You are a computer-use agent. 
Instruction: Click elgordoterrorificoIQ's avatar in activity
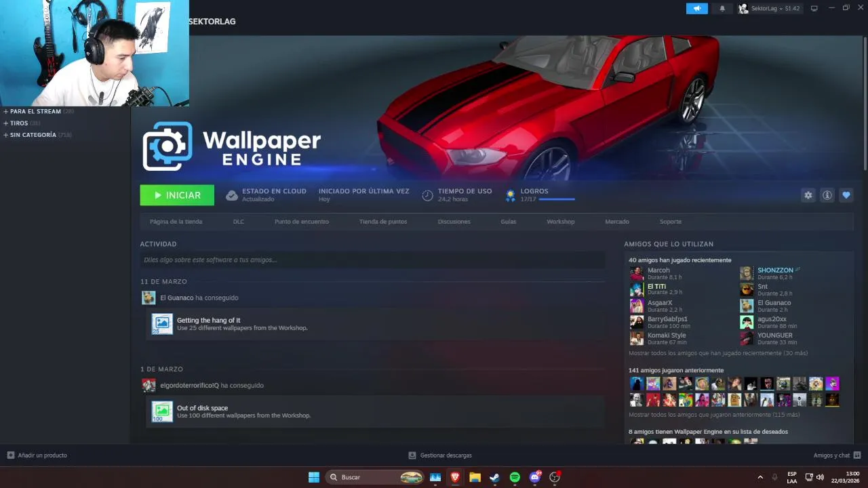[149, 385]
